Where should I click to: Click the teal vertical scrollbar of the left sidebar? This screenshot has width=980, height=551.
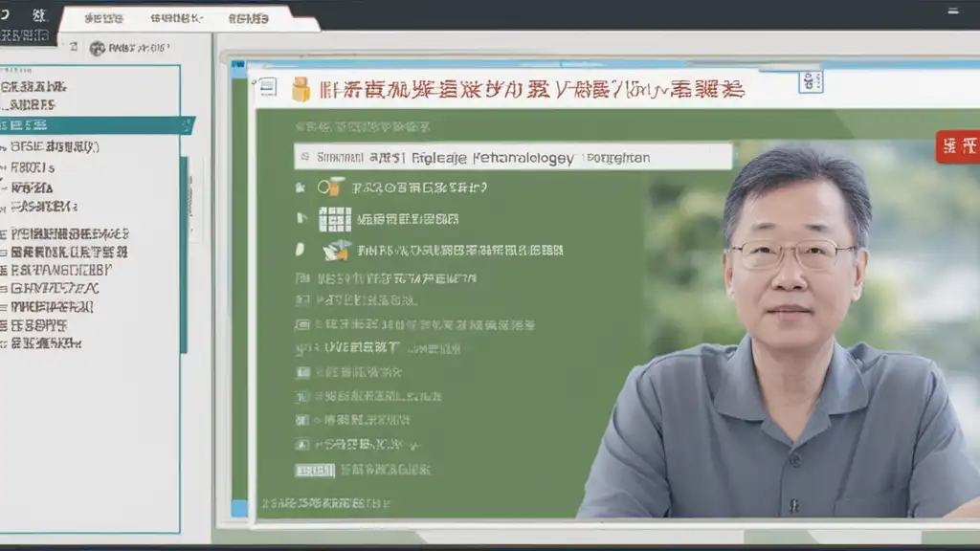(184, 254)
